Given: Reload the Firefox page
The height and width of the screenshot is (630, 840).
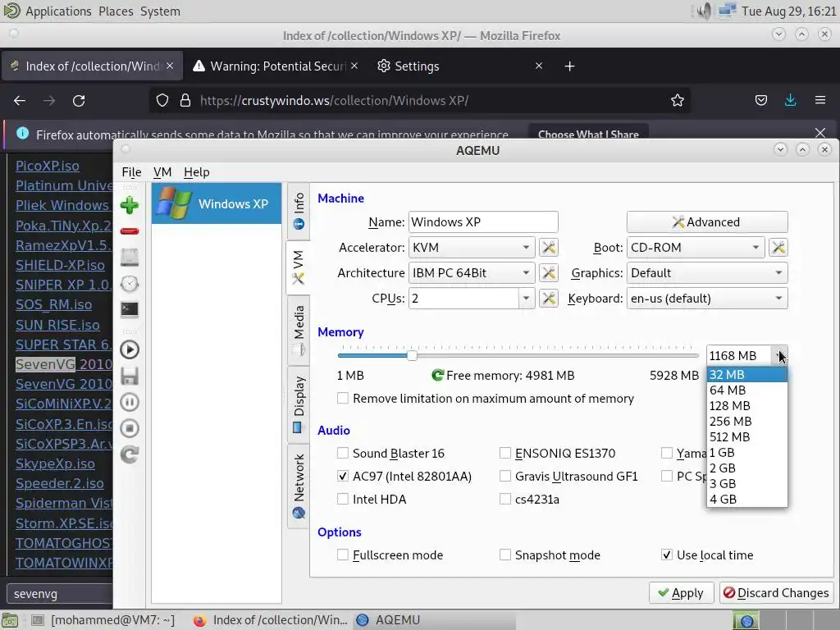Looking at the screenshot, I should pos(79,101).
